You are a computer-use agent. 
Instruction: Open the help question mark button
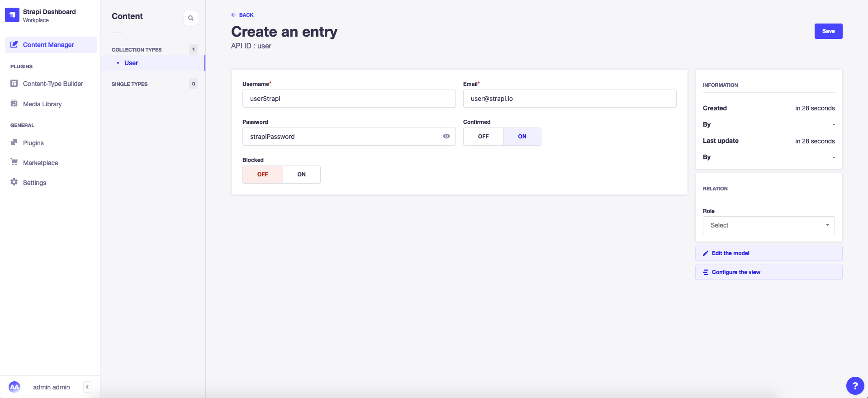pos(855,386)
